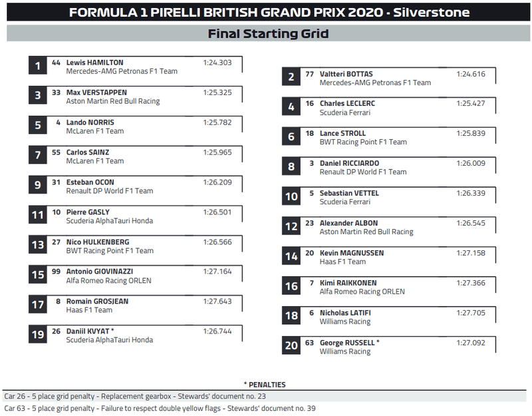Screen dimensions: 532x416
Task: Select Nico HULKENBERG driver name
Action: 98,242
